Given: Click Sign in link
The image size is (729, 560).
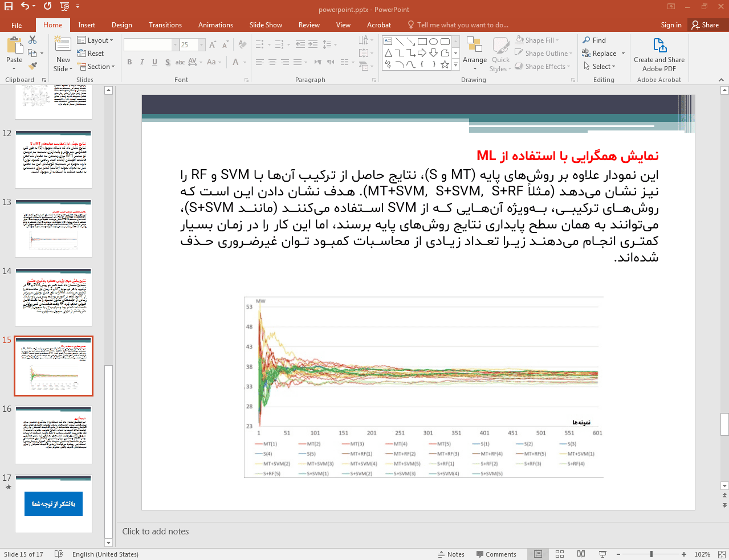Looking at the screenshot, I should [671, 25].
